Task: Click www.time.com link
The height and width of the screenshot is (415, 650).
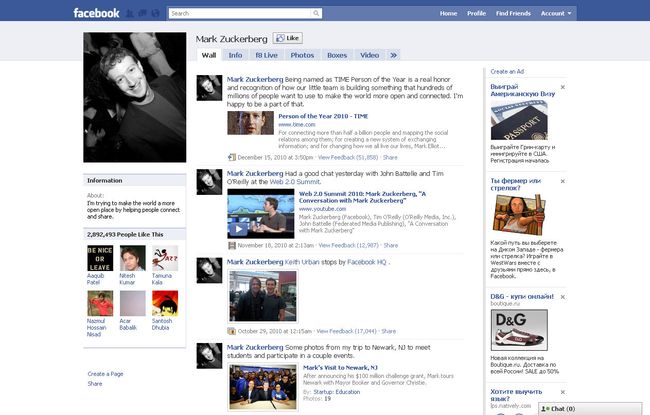Action: pyautogui.click(x=297, y=124)
